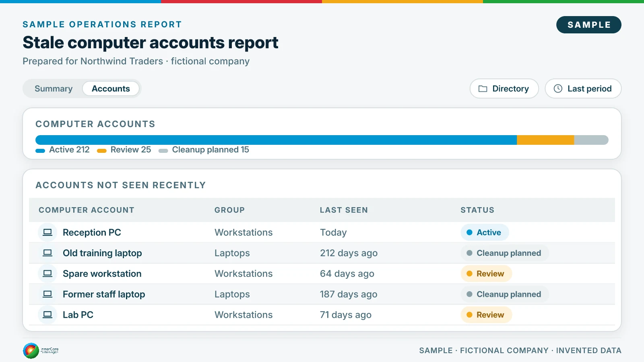Image resolution: width=644 pixels, height=362 pixels.
Task: Click the laptop icon beside Former staff laptop
Action: [47, 294]
